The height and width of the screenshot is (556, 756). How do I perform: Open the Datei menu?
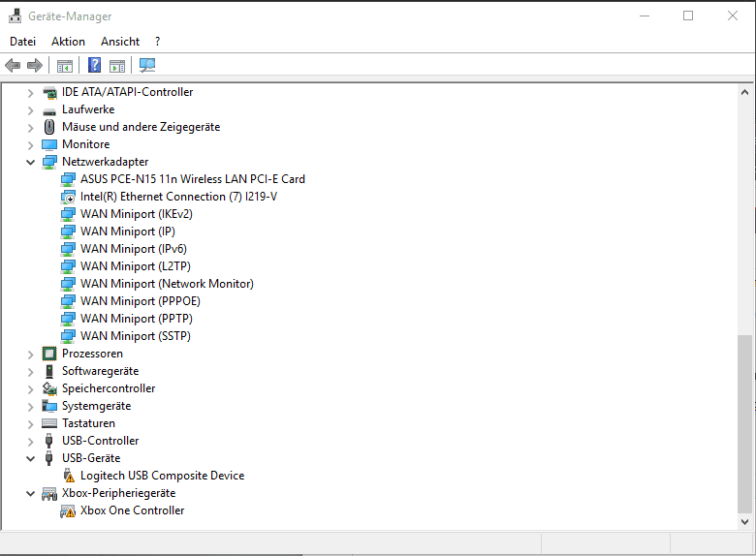[x=22, y=42]
